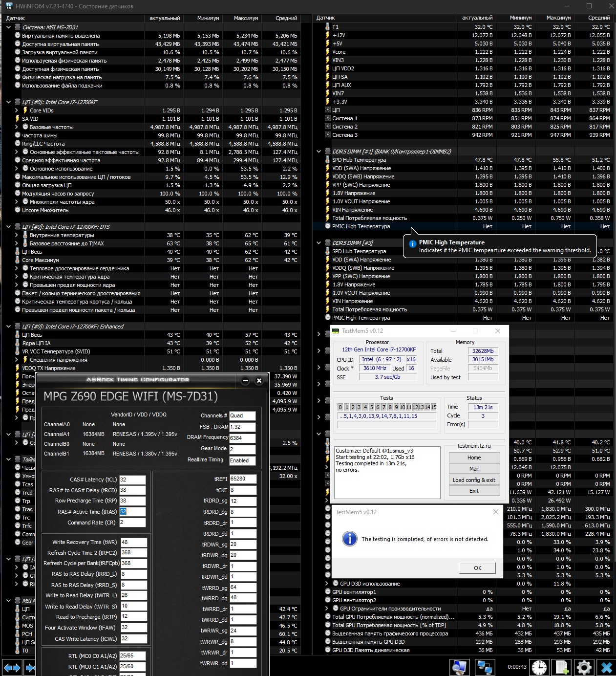
Task: Click lightning icon beside VDDQ TX Напряжение
Action: 18,368
